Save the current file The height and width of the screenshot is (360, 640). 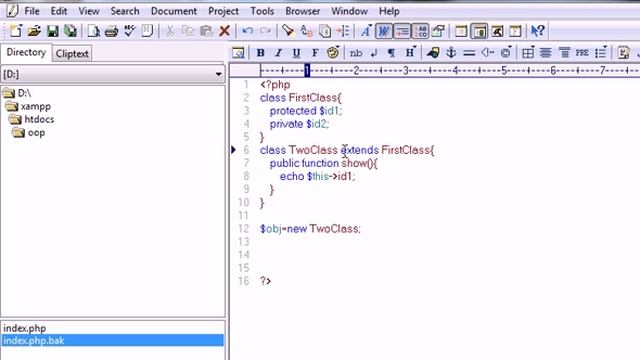click(53, 31)
